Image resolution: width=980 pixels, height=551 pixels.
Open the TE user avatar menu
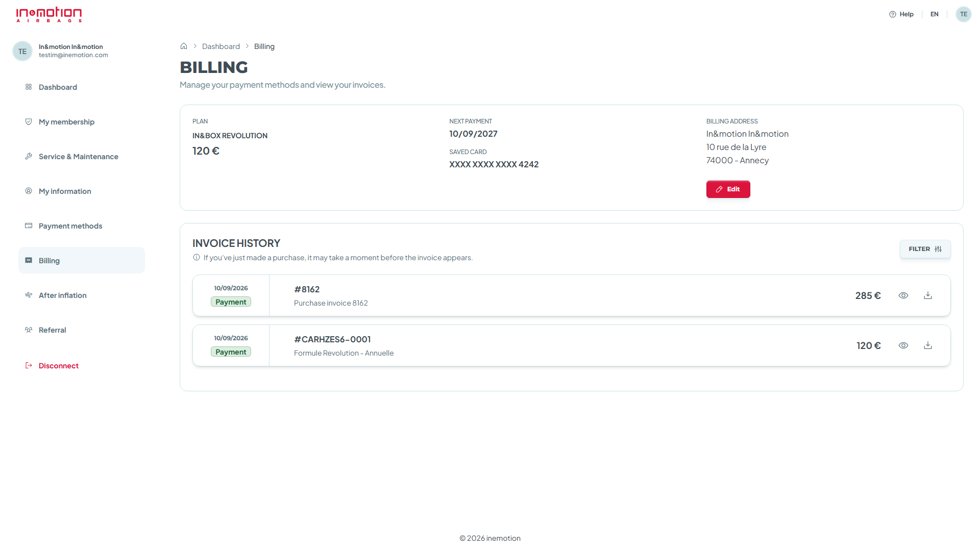point(963,14)
